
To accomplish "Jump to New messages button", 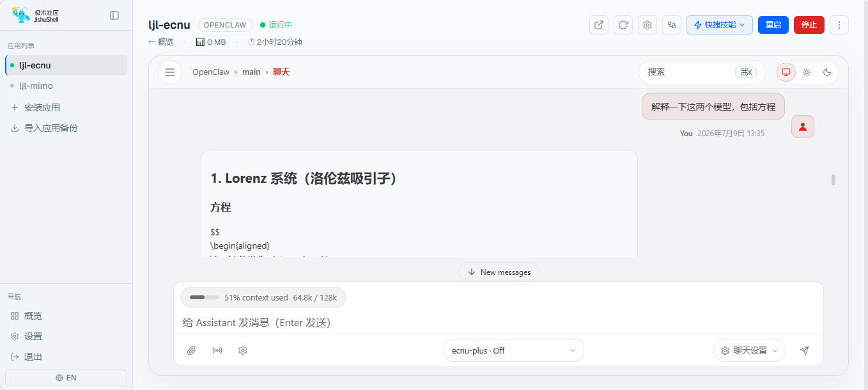I will [x=499, y=272].
